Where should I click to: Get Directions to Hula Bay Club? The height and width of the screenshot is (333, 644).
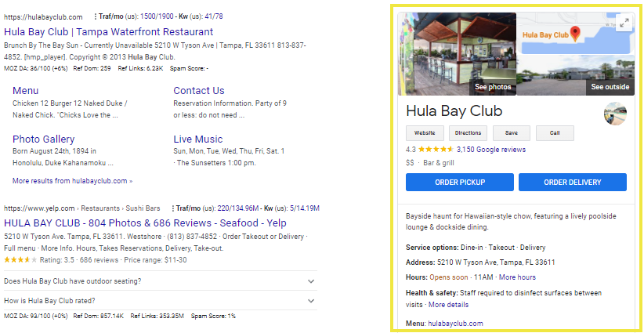pos(468,133)
